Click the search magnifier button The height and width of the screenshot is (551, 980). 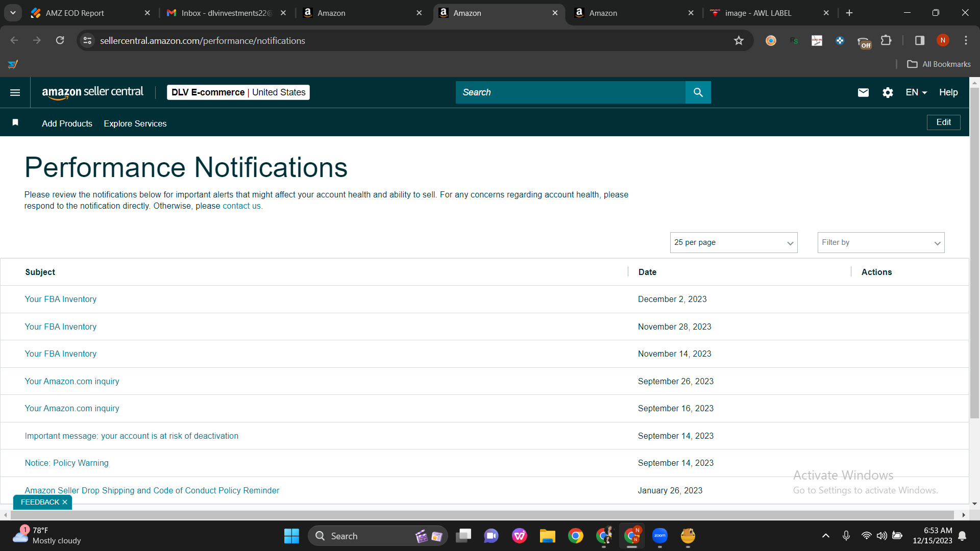point(698,92)
